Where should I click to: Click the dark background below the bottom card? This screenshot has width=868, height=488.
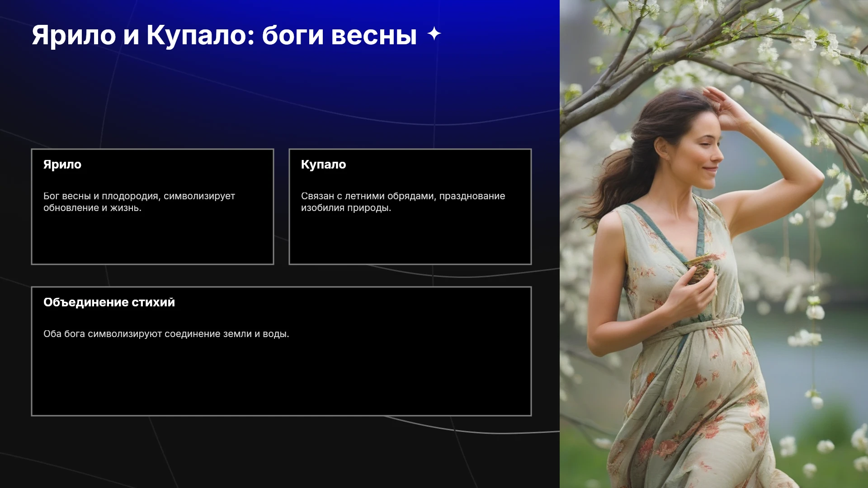(280, 452)
